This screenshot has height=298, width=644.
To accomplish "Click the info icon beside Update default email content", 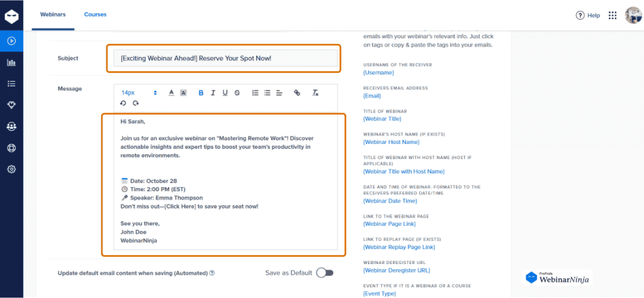I will click(212, 273).
